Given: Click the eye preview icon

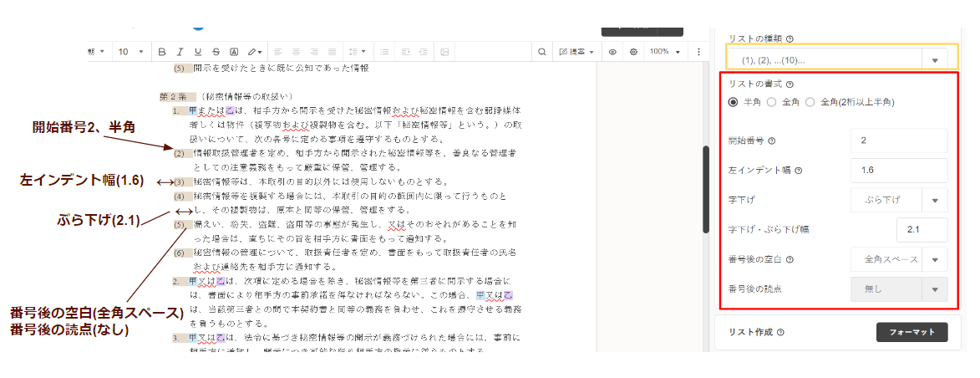Looking at the screenshot, I should click(612, 52).
